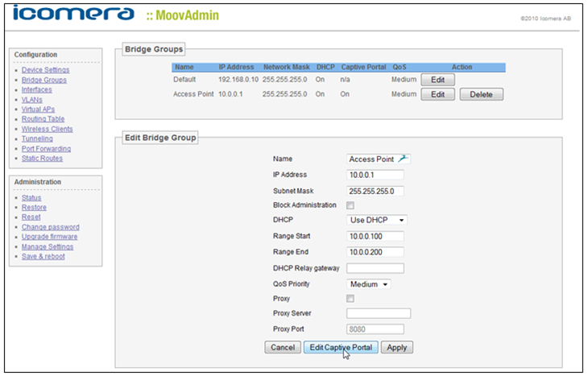Toggle the Block Administration checkbox
The image size is (588, 376).
pos(350,205)
